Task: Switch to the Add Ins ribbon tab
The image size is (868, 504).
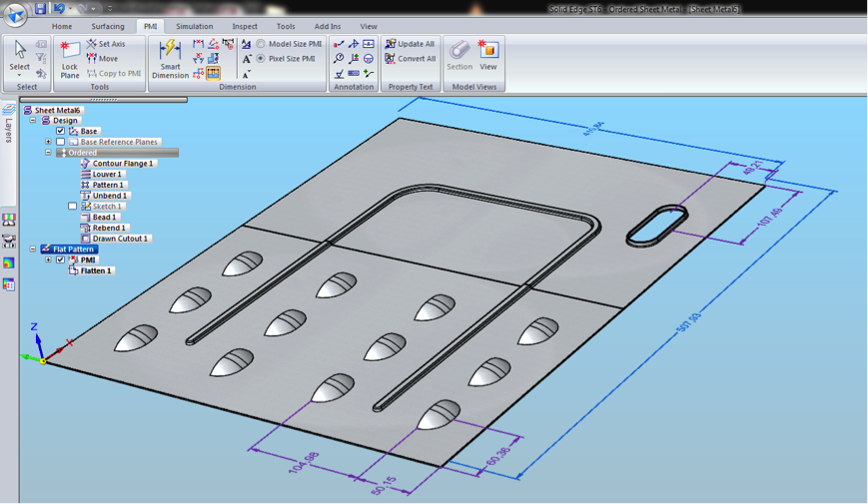Action: coord(328,26)
